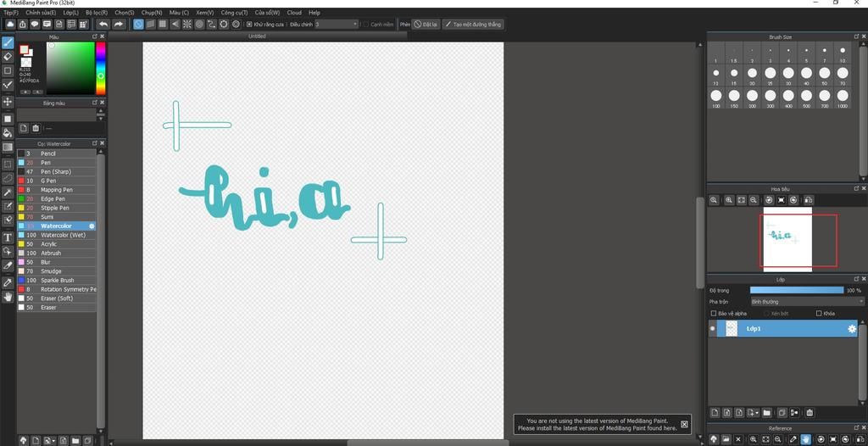Add new palette color with page icon
The image size is (868, 446).
pos(24,128)
